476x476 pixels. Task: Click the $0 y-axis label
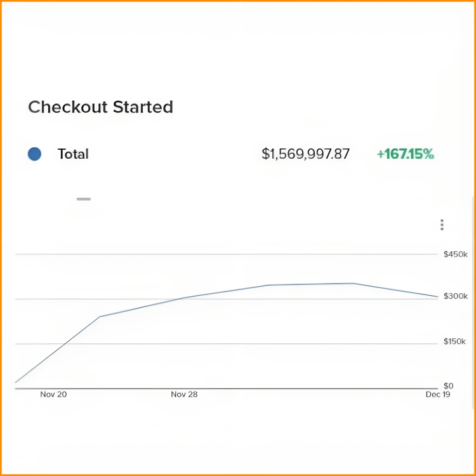pyautogui.click(x=448, y=385)
